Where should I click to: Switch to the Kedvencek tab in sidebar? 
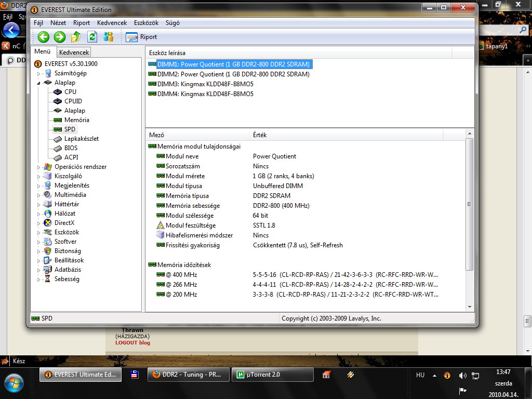(x=74, y=52)
